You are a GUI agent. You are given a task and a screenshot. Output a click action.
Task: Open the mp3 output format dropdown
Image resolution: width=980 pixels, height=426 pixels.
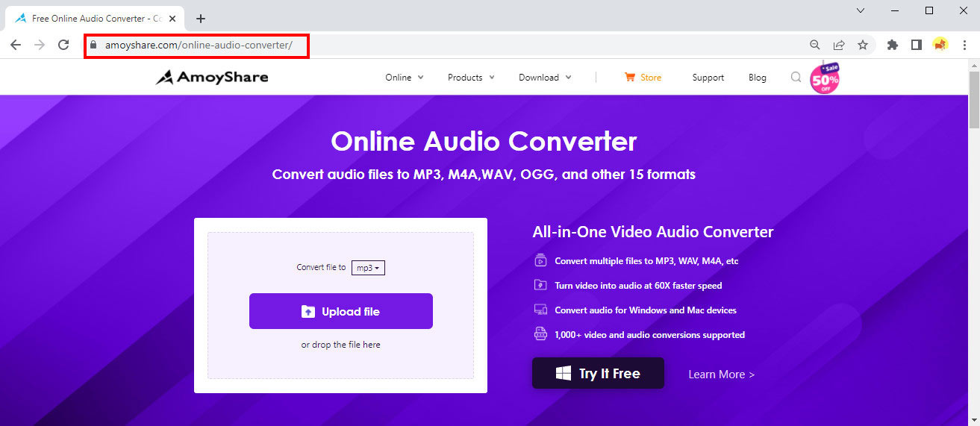coord(368,268)
